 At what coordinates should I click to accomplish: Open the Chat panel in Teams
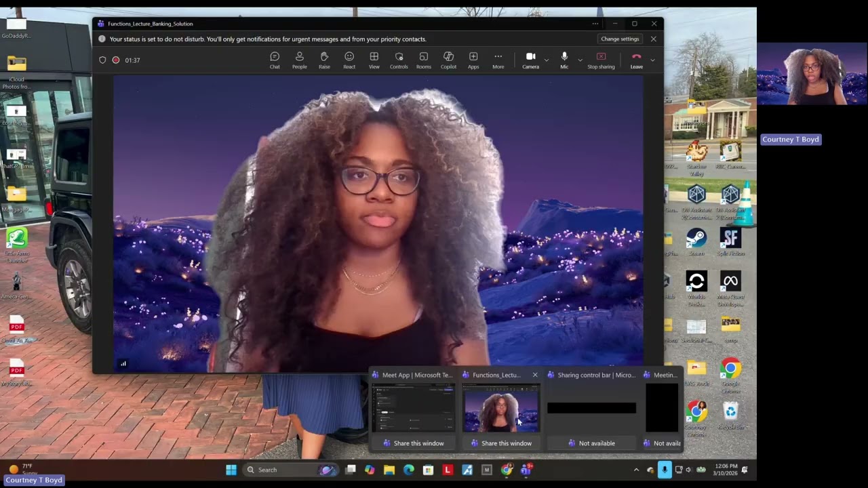(x=275, y=60)
